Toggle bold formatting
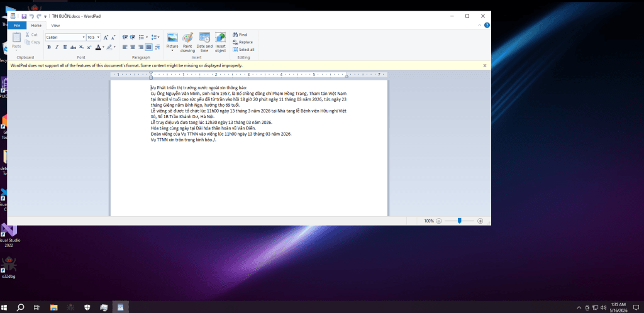The width and height of the screenshot is (644, 313). (49, 47)
